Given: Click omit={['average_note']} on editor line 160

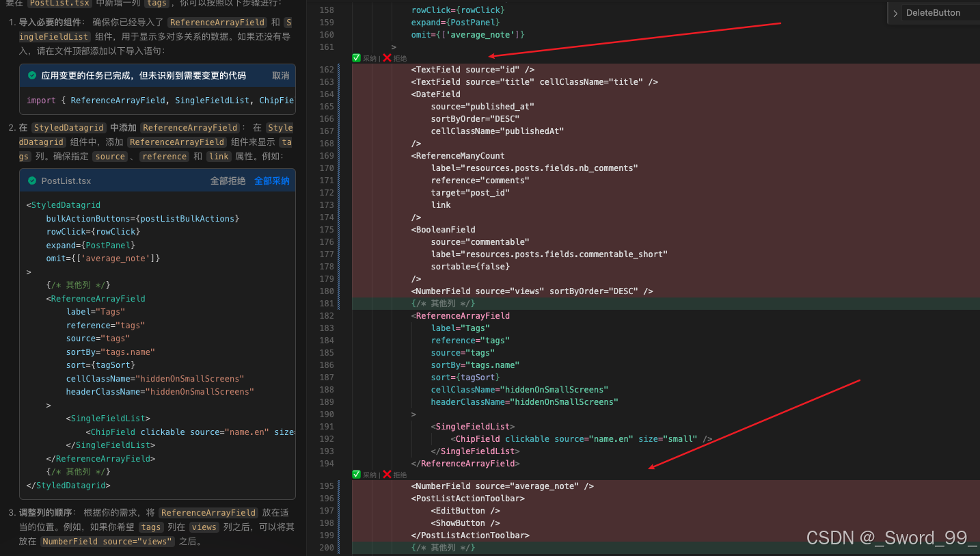Looking at the screenshot, I should coord(468,35).
